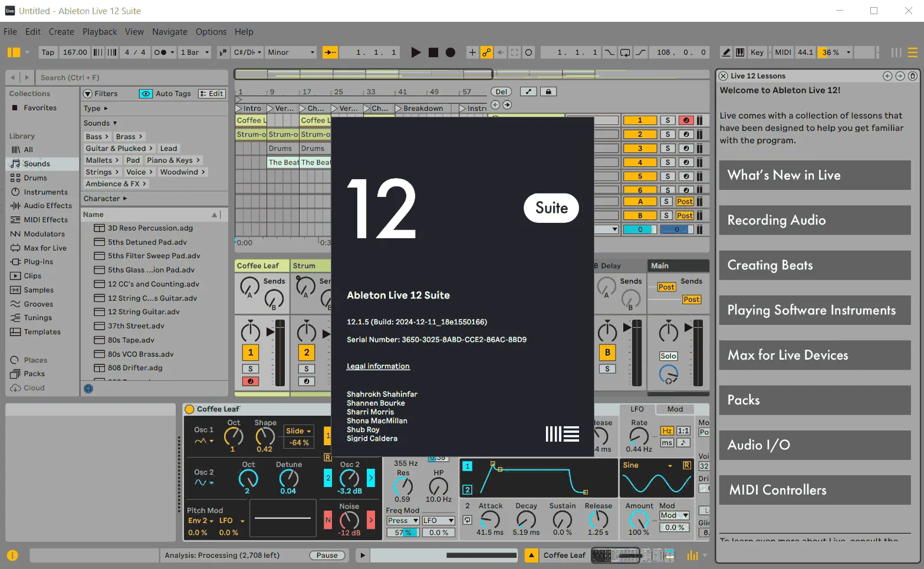Open the Legal information link

(378, 366)
